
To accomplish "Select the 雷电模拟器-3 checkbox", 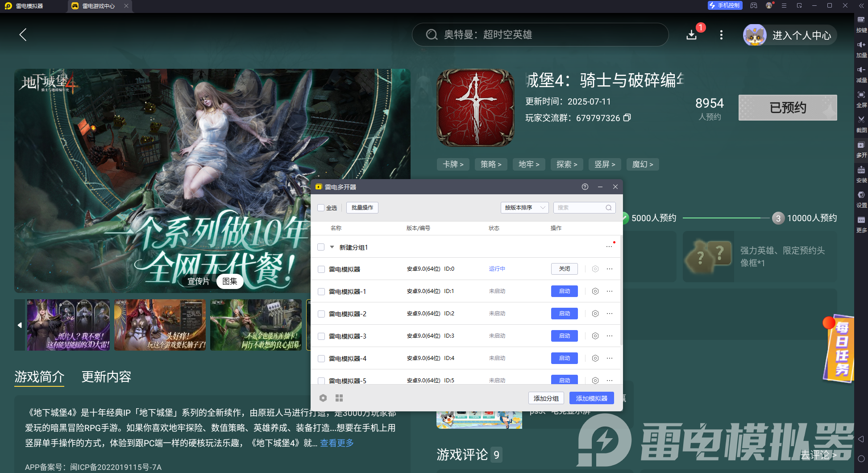I will click(x=321, y=336).
